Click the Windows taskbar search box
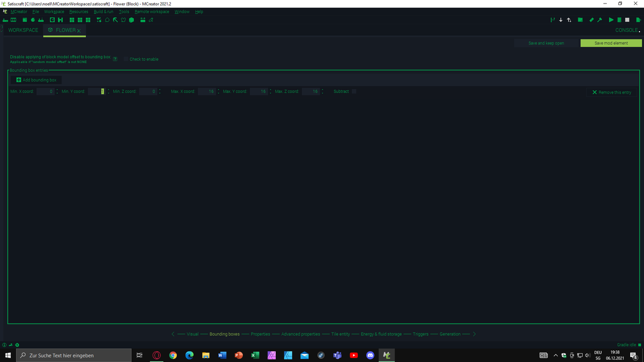 point(74,355)
